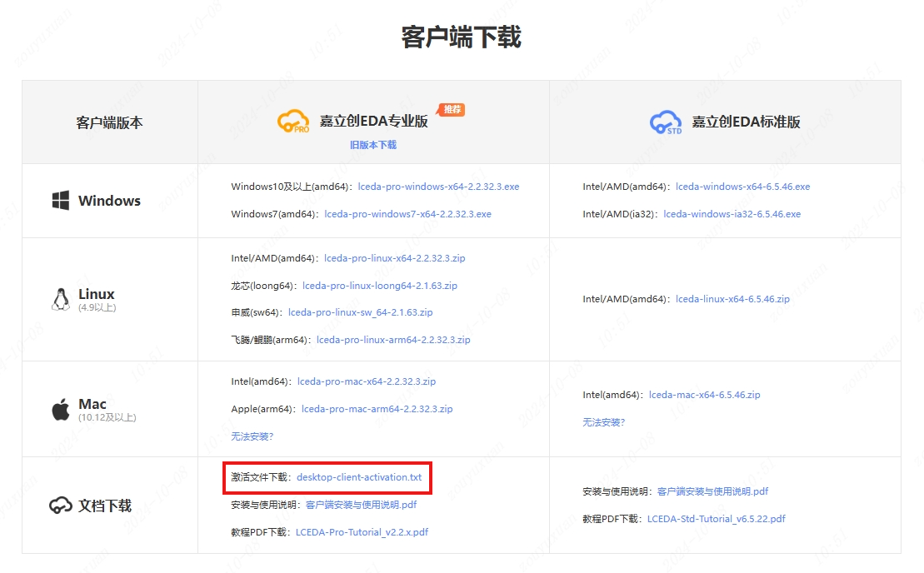Open LCEDA-Pro-Tutorial_v2.2.x.pdf tutorial
This screenshot has height=573, width=924.
tap(362, 532)
